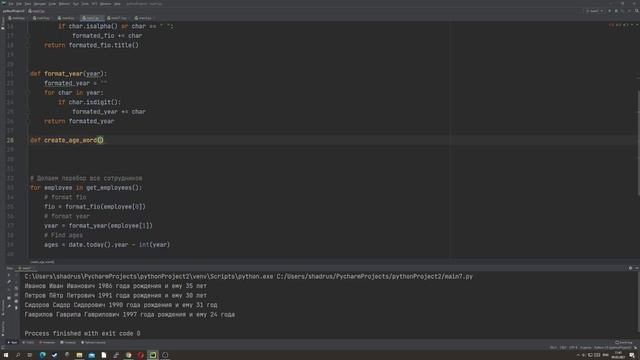Click the console line with Иванов Иван Иванович
This screenshot has width=640, height=360.
[x=116, y=286]
